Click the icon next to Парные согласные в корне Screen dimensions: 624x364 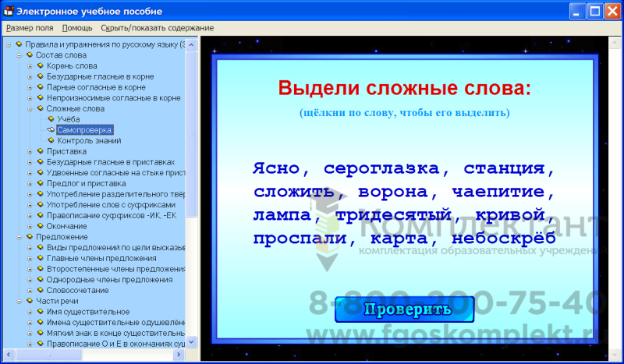click(x=41, y=87)
